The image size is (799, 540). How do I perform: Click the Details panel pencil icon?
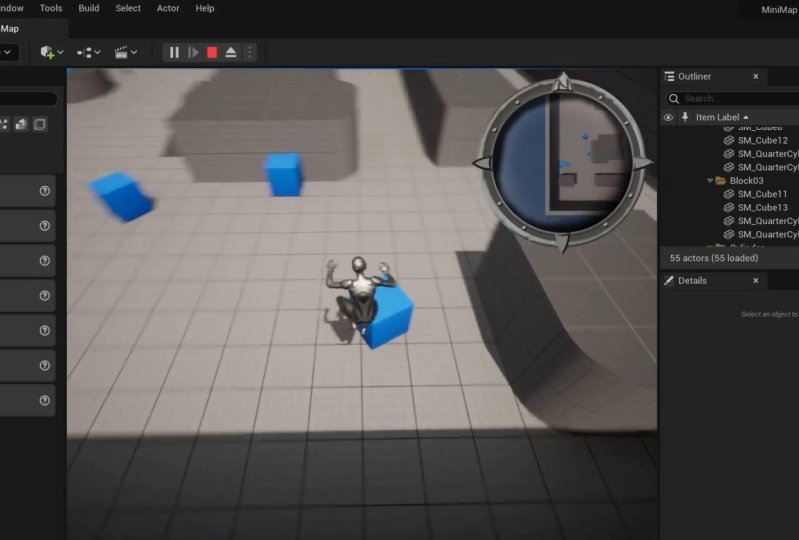(669, 281)
